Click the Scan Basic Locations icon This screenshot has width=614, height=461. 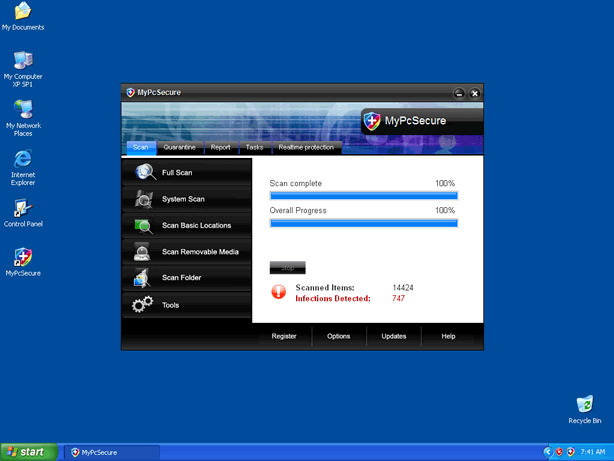(143, 225)
